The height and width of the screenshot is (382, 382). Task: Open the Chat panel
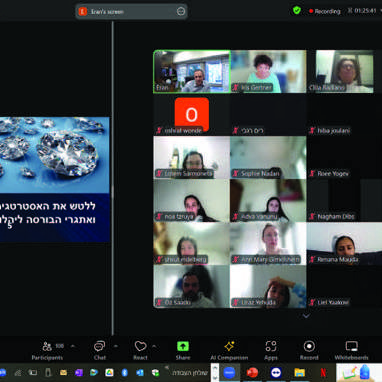[99, 351]
